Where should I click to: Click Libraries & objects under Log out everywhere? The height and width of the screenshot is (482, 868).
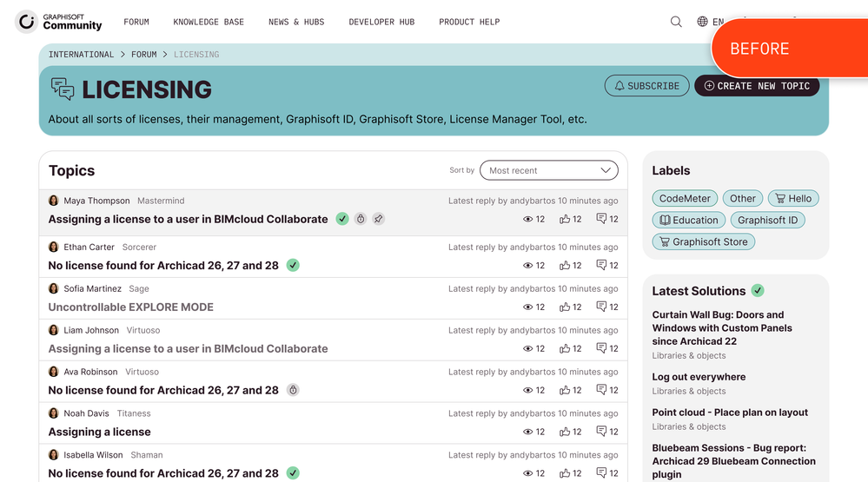click(x=689, y=391)
